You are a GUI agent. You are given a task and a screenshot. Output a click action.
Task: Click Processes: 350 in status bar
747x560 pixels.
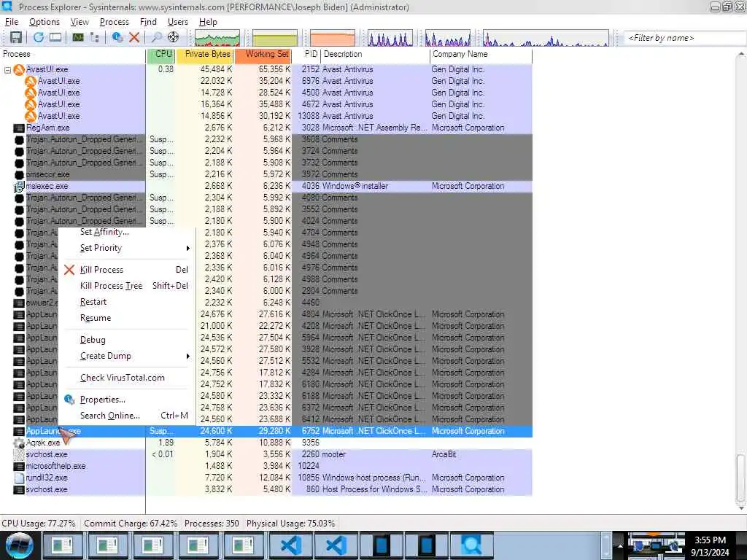tap(212, 524)
